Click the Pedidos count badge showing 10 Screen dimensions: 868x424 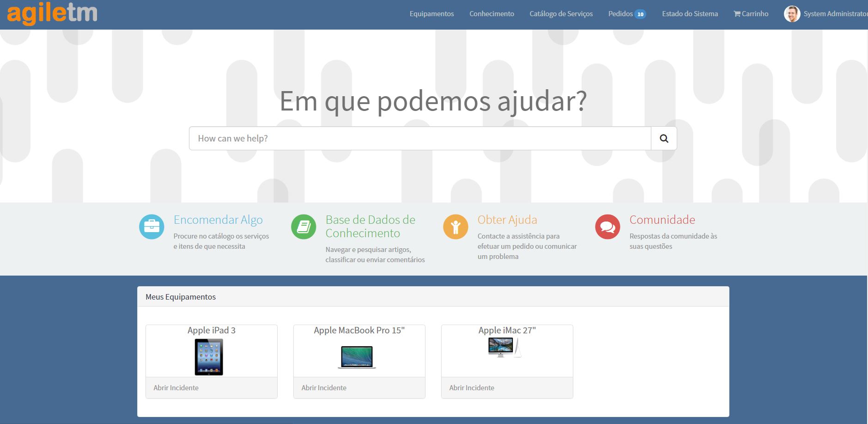640,14
